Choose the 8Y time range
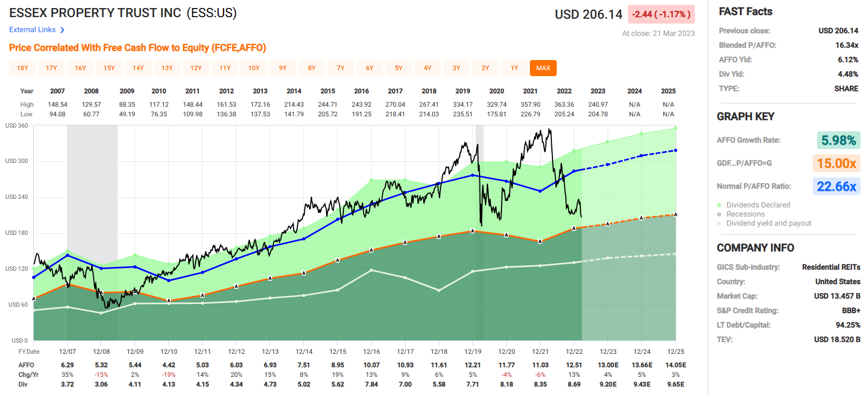Viewport: 868px width, 394px height. point(312,68)
